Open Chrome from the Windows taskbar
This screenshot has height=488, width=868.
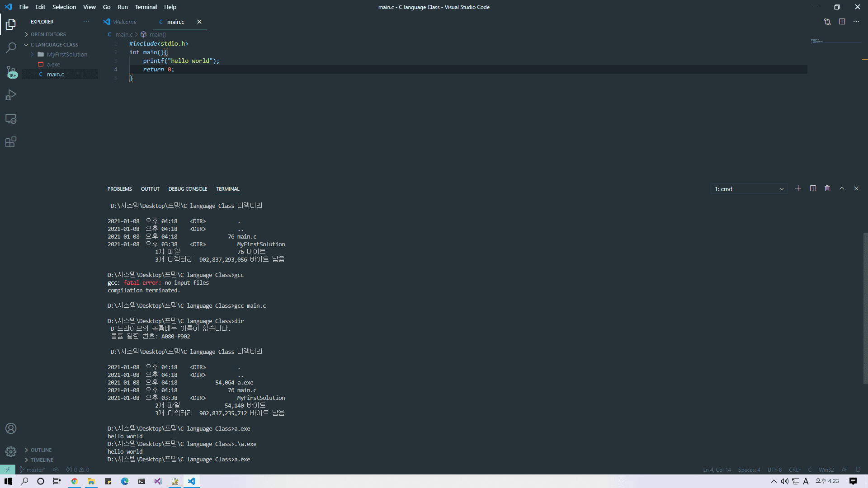click(x=75, y=481)
